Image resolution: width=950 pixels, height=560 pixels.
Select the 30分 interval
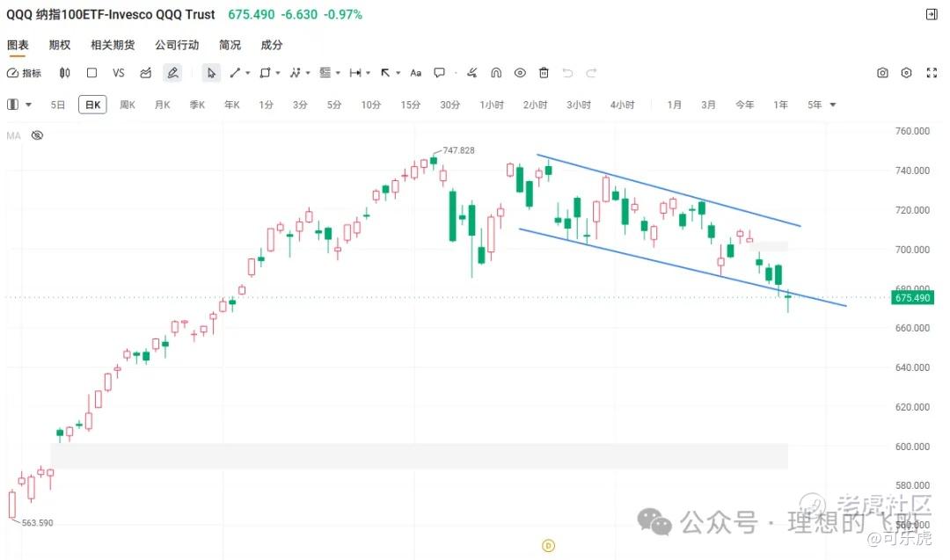(x=449, y=105)
